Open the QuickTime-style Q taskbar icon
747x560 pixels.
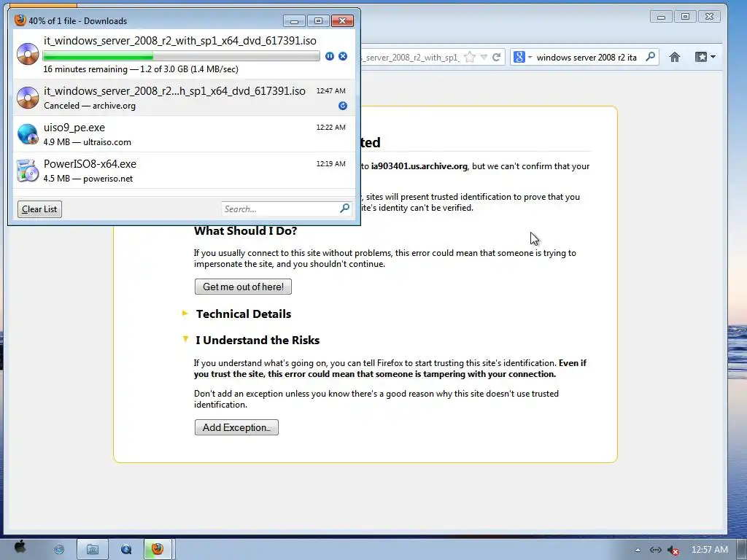[x=126, y=550]
